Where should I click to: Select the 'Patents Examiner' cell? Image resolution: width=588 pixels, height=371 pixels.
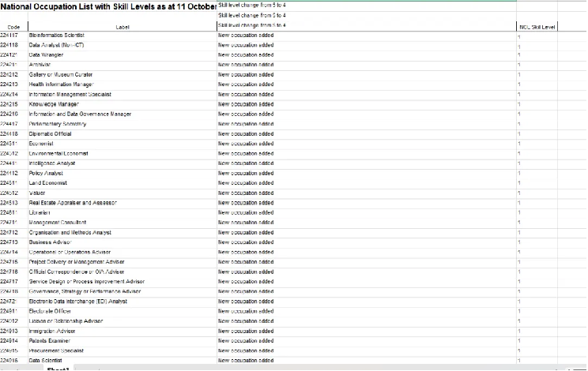50,341
